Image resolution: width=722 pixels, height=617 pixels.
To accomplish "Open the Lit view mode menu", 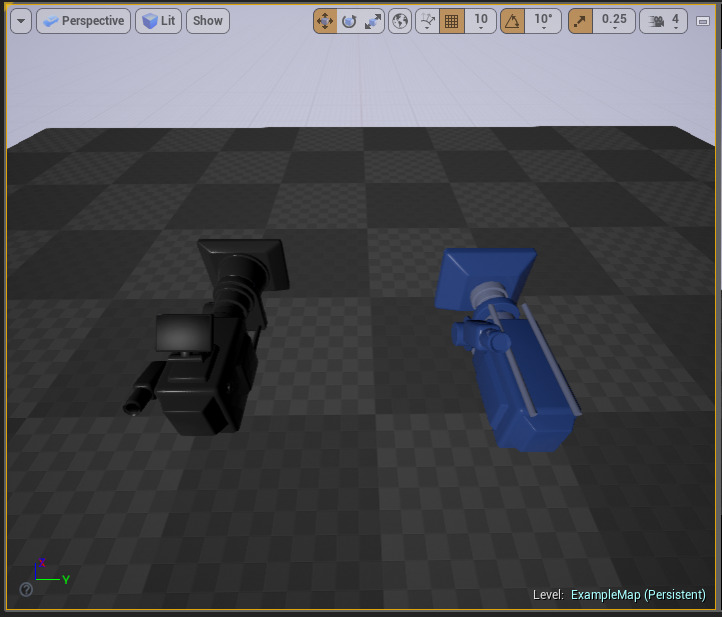I will pos(159,21).
